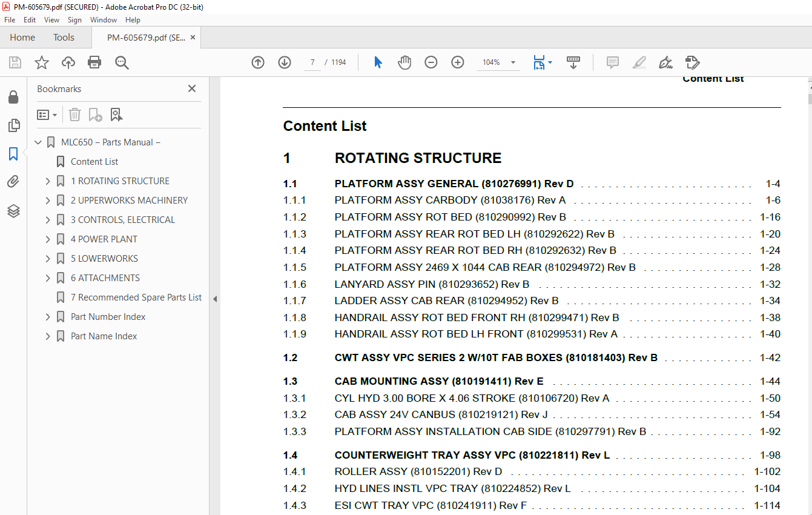The height and width of the screenshot is (515, 812).
Task: Click the find current bookmark icon
Action: (x=116, y=115)
